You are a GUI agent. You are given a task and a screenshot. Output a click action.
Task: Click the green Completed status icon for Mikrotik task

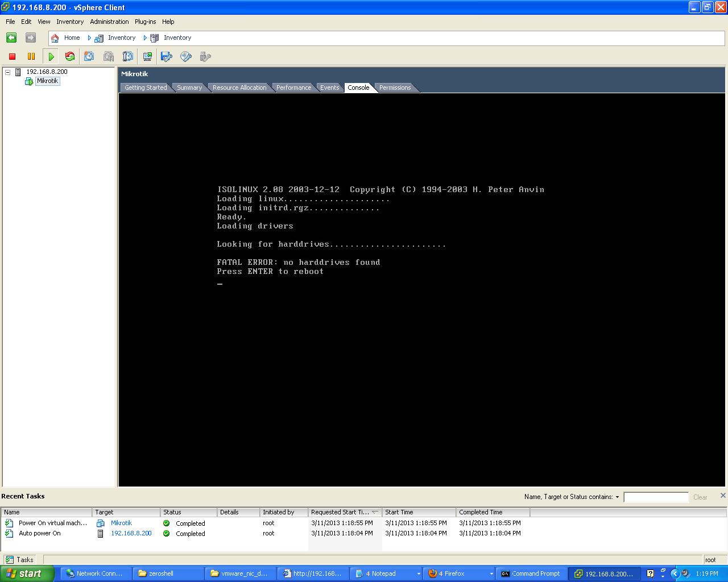pyautogui.click(x=166, y=523)
